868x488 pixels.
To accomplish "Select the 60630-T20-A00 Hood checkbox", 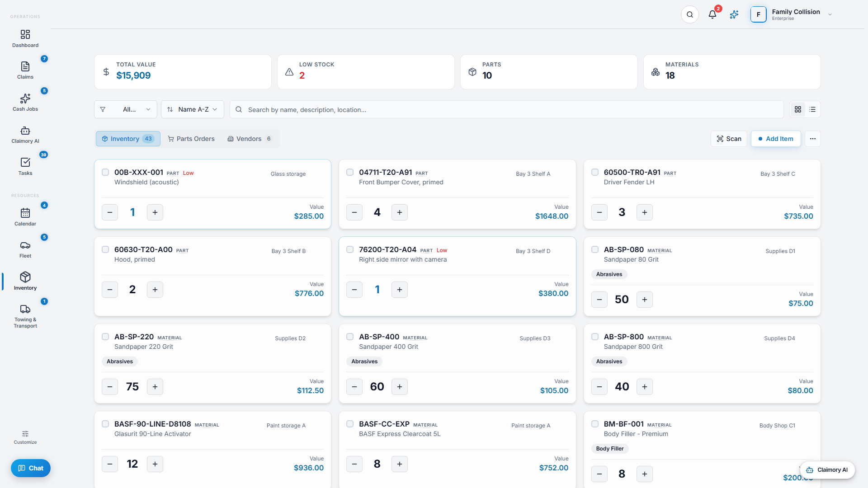I will click(x=105, y=249).
